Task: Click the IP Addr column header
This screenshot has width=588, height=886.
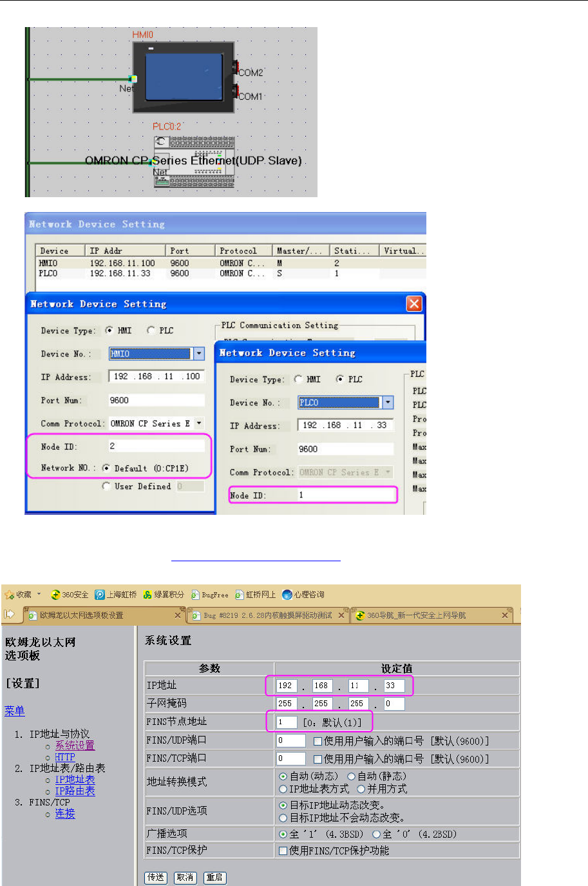Action: (126, 251)
